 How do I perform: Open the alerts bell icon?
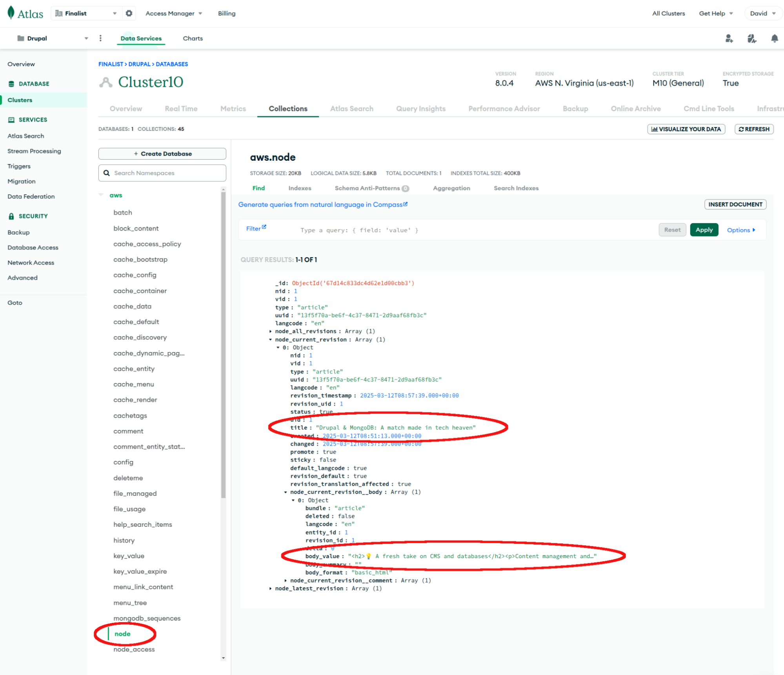pyautogui.click(x=774, y=38)
